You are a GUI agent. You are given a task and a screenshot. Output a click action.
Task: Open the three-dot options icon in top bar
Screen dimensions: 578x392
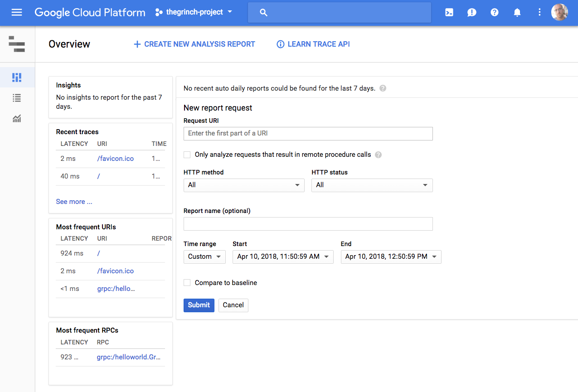click(x=539, y=12)
